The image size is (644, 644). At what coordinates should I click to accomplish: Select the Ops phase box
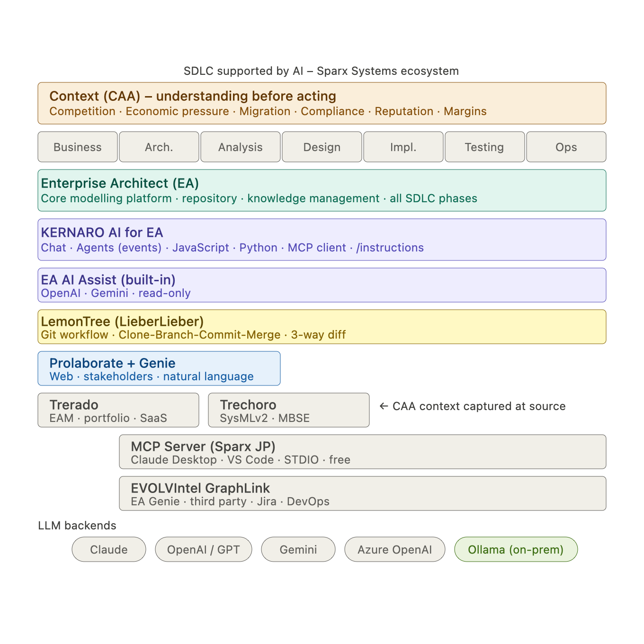tap(566, 147)
